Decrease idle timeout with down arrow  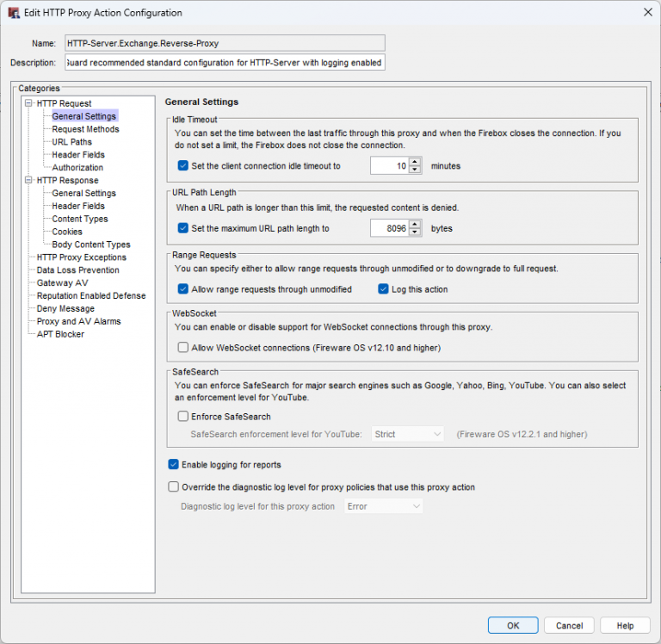click(415, 170)
